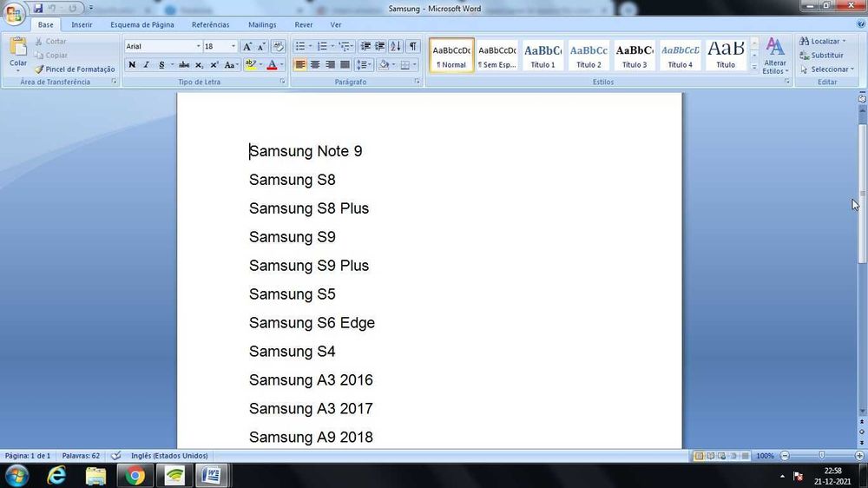This screenshot has width=868, height=488.
Task: Click Copiar to copy the selection
Action: (50, 56)
